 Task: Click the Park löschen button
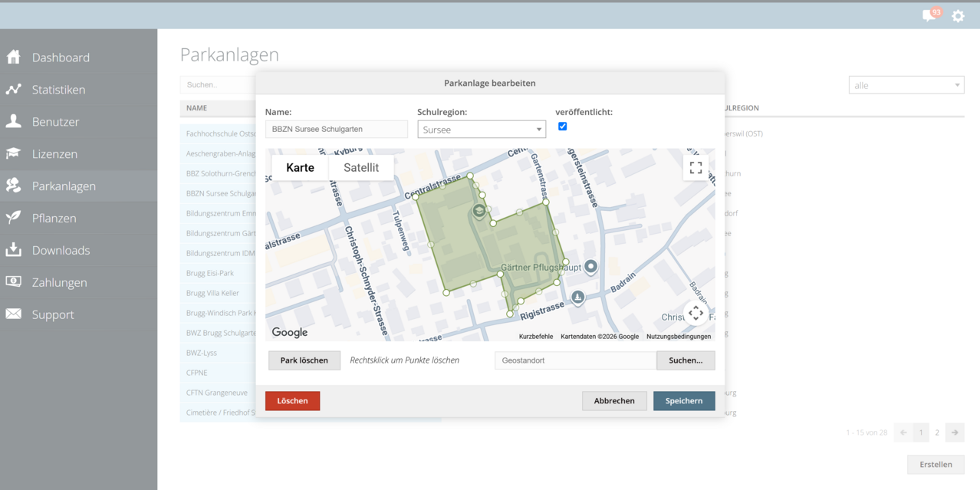coord(304,360)
